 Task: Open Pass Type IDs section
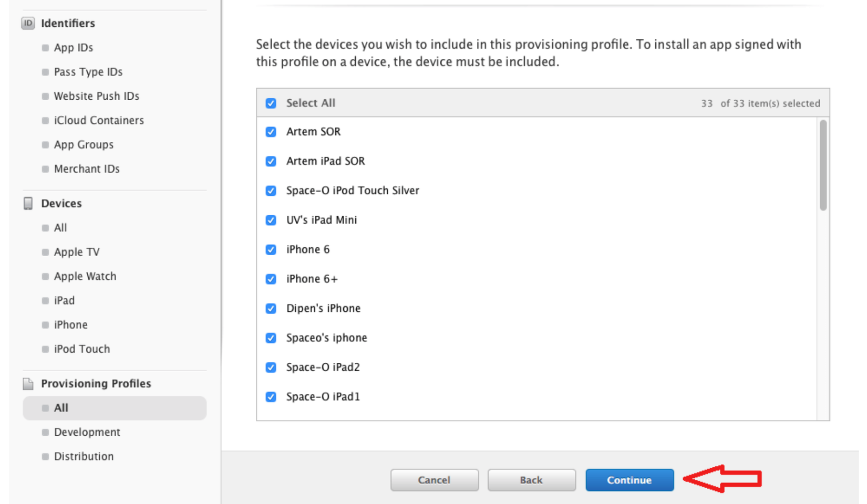(88, 72)
